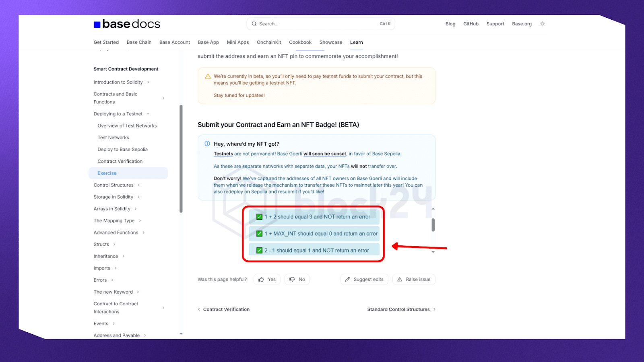Open the Testnets link in the notice
Screen dimensions: 644x362
pos(223,154)
